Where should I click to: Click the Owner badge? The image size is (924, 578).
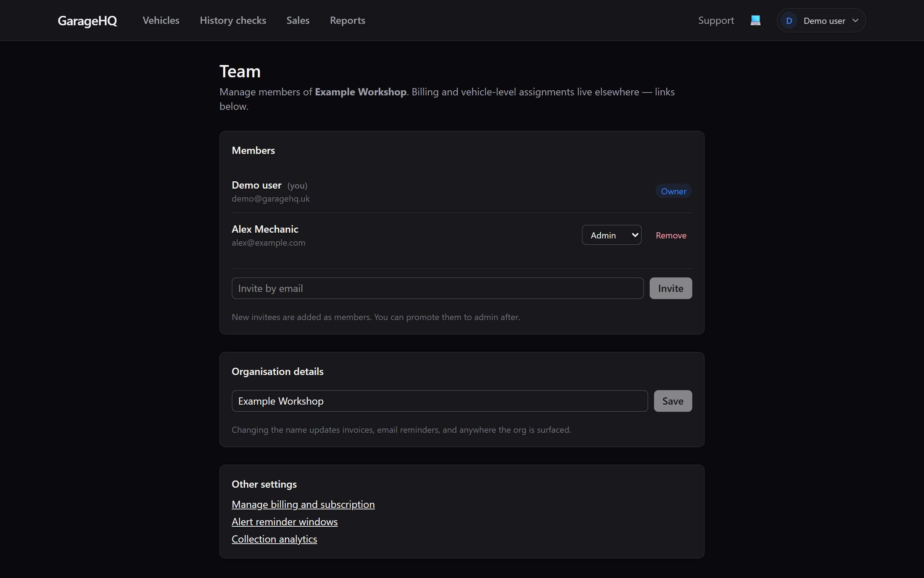674,191
